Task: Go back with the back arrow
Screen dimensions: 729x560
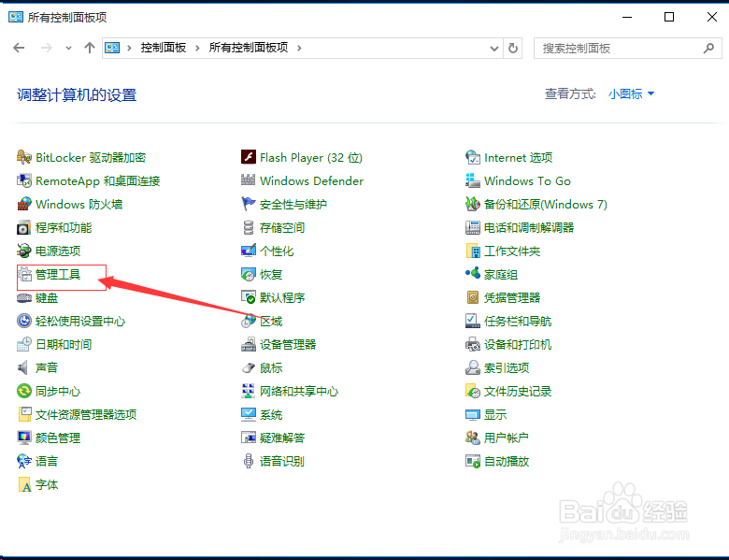Action: point(19,48)
